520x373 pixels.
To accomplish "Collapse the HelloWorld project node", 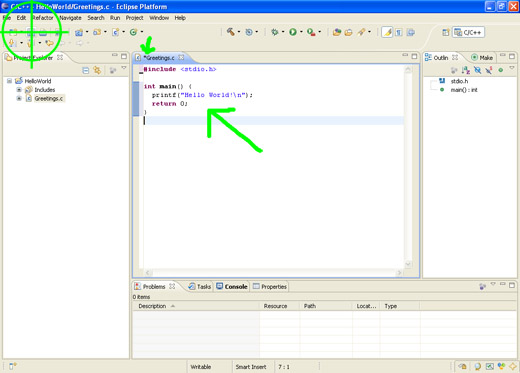I will [9, 81].
